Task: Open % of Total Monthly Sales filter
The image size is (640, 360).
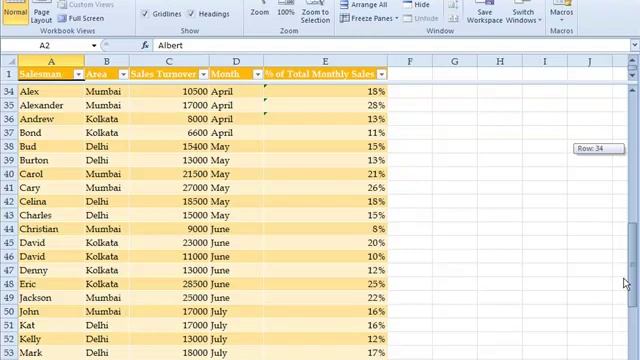Action: click(382, 74)
